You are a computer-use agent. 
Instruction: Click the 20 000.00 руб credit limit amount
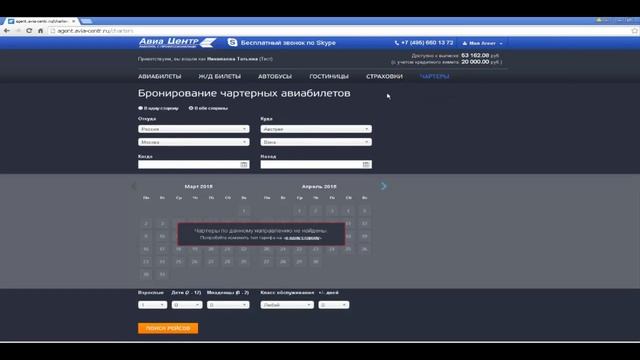pos(480,62)
